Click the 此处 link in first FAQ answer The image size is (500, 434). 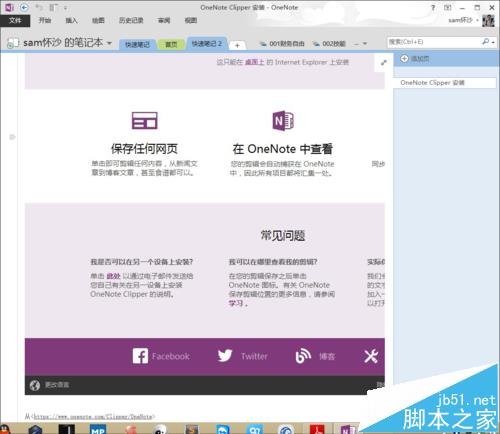click(x=113, y=276)
